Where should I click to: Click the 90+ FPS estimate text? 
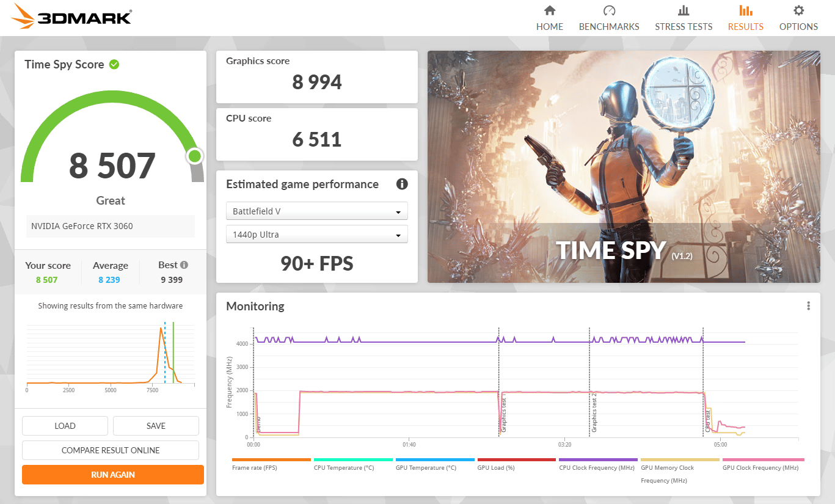[x=317, y=263]
